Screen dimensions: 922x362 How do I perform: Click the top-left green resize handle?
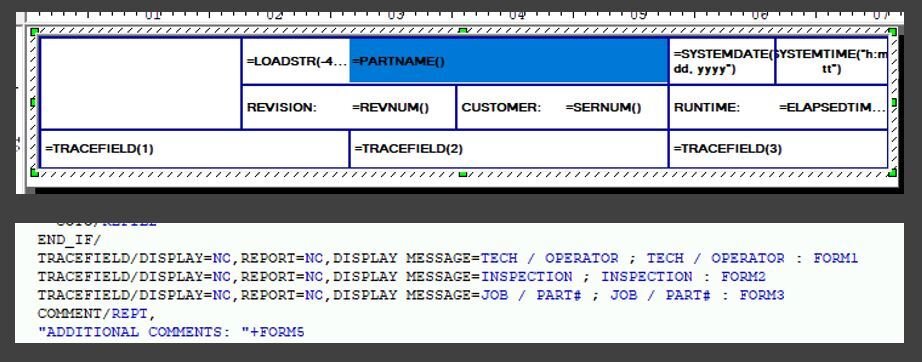[34, 31]
